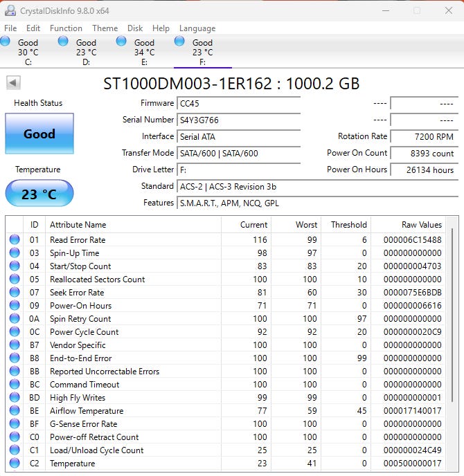Screen dimensions: 464x476
Task: Click the Drive Letter field F:
Action: pos(239,170)
